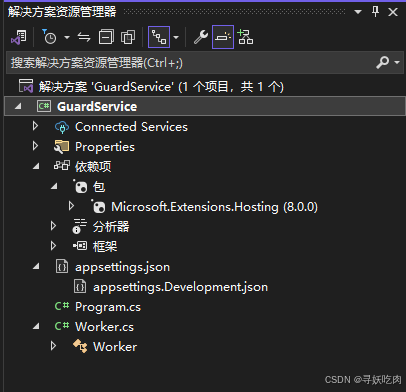
Task: Click the solution node icon
Action: (26, 86)
